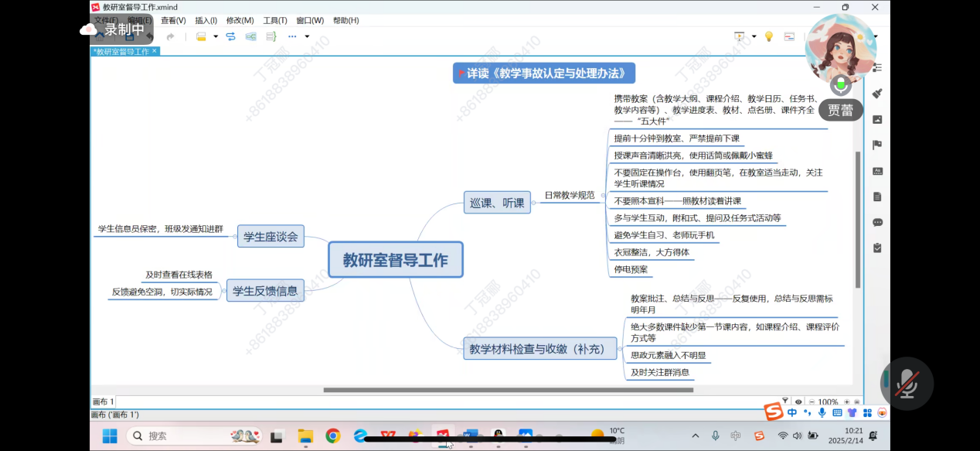Select the 教研室督导工作 central topic
The image size is (980, 451).
point(395,260)
